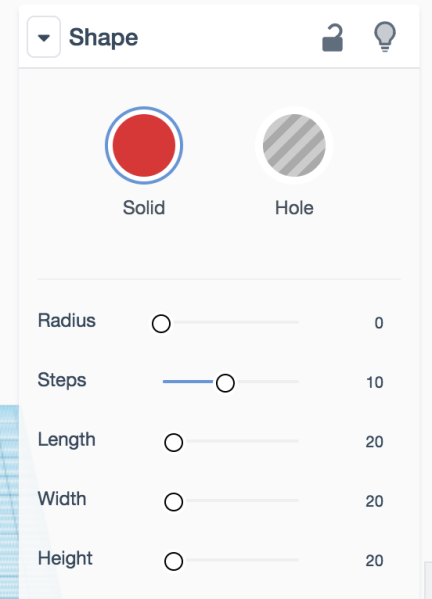Click the Radius slider handle
Screen dimensions: 432x599
[161, 324]
